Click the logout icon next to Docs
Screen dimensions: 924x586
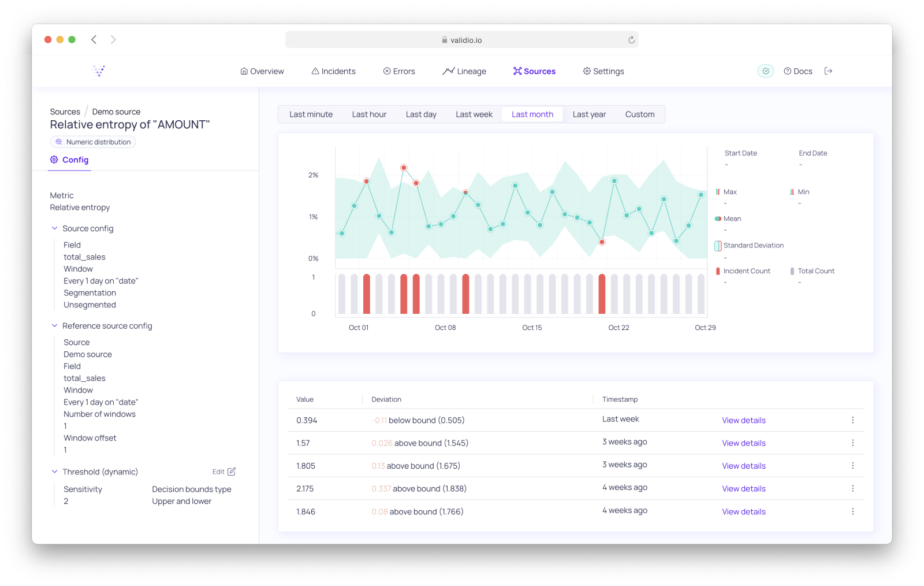[828, 71]
